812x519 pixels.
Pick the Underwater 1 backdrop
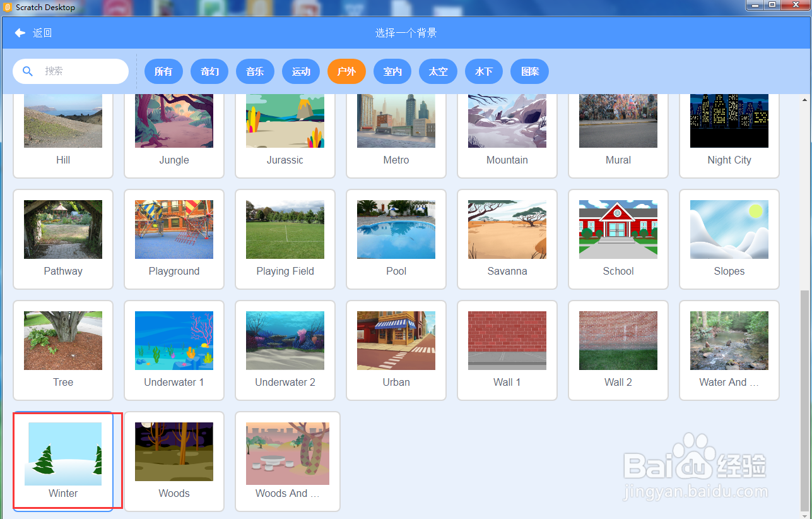click(174, 350)
